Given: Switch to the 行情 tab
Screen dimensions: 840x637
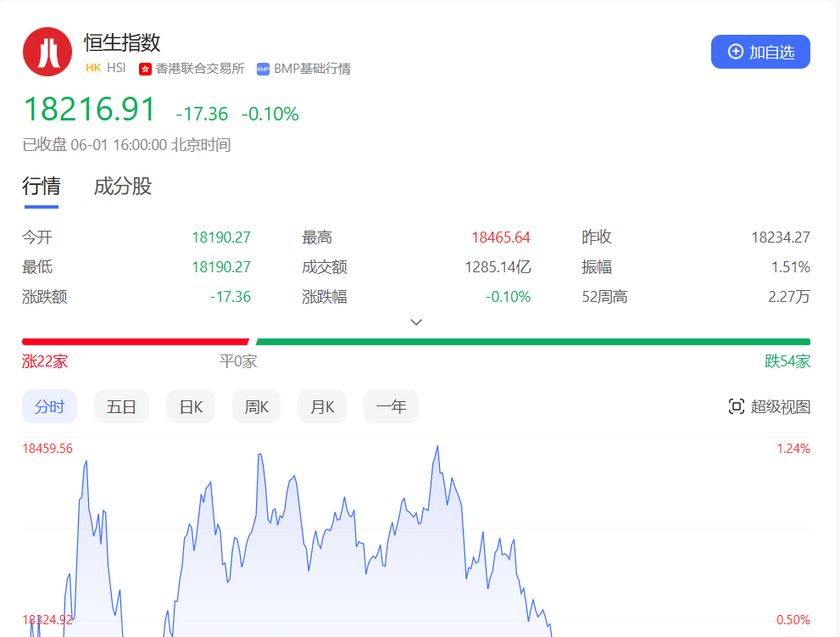Looking at the screenshot, I should click(42, 186).
